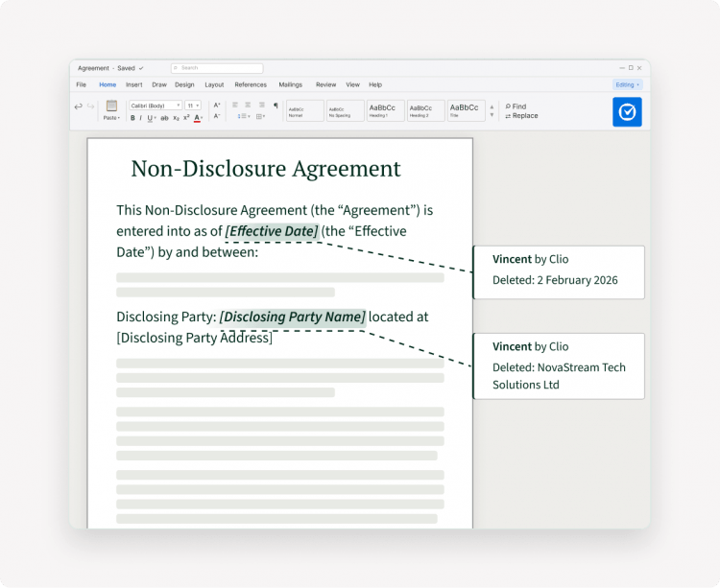Switch to the Insert tab
This screenshot has height=588, width=720.
coord(134,84)
